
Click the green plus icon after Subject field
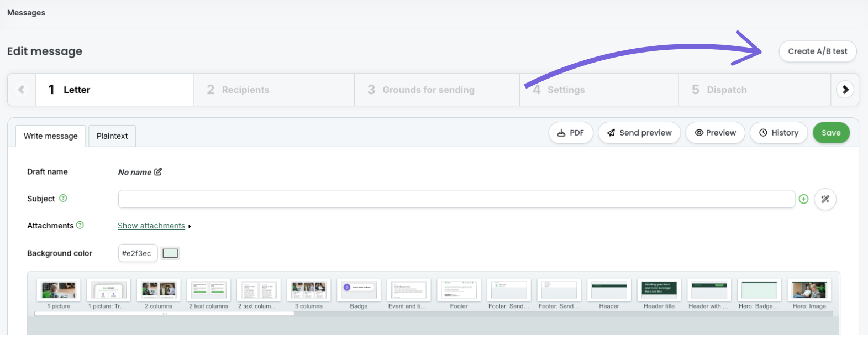point(803,199)
